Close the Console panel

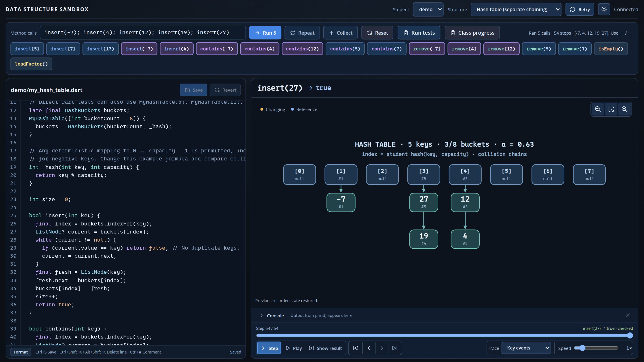[628, 315]
